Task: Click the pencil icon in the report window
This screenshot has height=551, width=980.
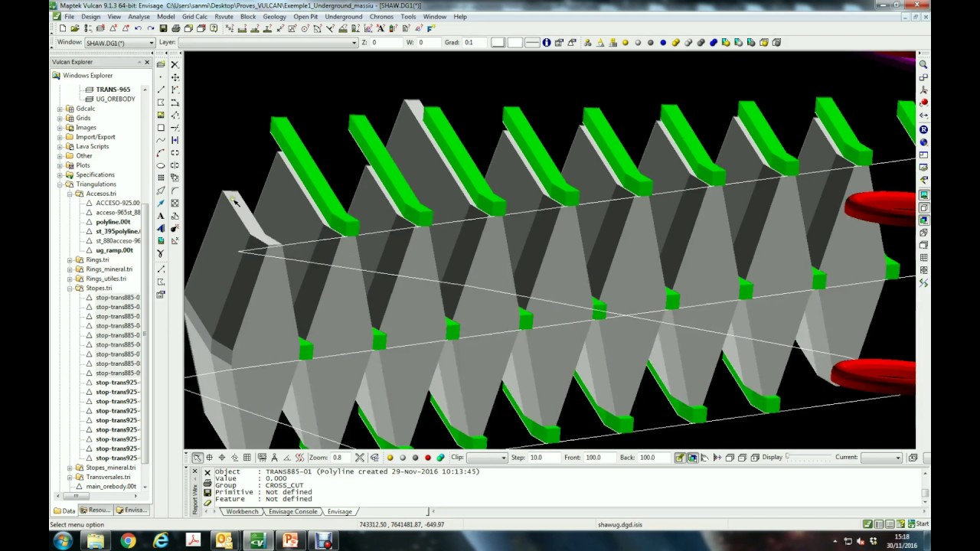Action: click(207, 502)
